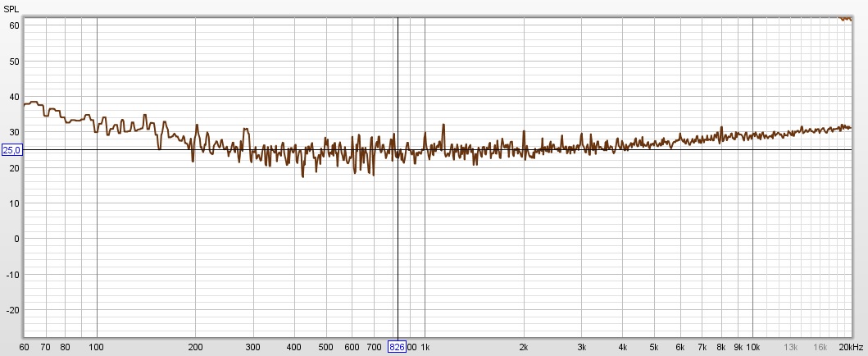The width and height of the screenshot is (868, 356).
Task: Click the 5k frequency axis label
Action: pyautogui.click(x=654, y=347)
